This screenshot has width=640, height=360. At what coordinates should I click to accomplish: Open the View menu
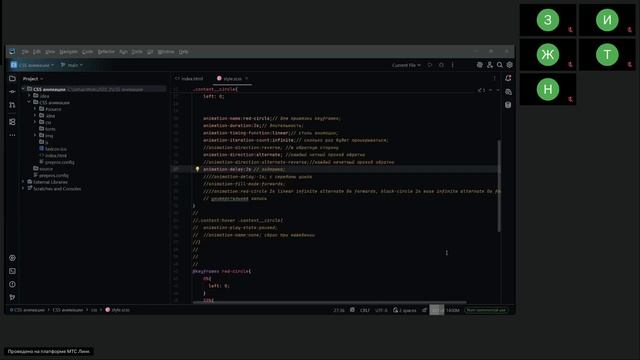(50, 52)
